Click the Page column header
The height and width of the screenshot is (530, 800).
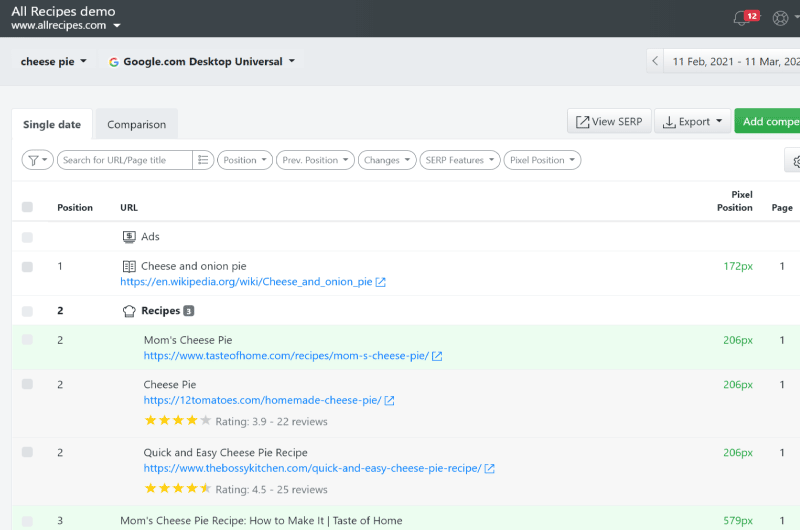coord(782,208)
